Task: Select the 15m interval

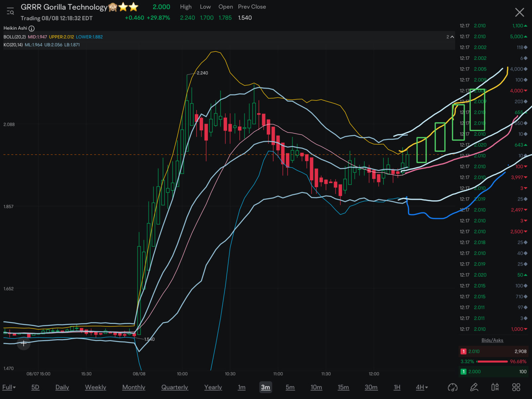Action: tap(343, 387)
